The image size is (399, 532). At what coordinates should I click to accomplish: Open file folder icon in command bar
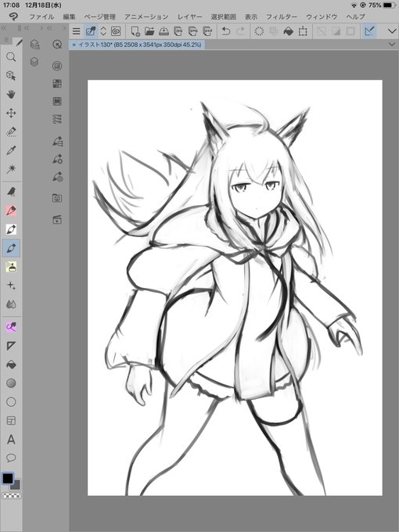coord(149,31)
